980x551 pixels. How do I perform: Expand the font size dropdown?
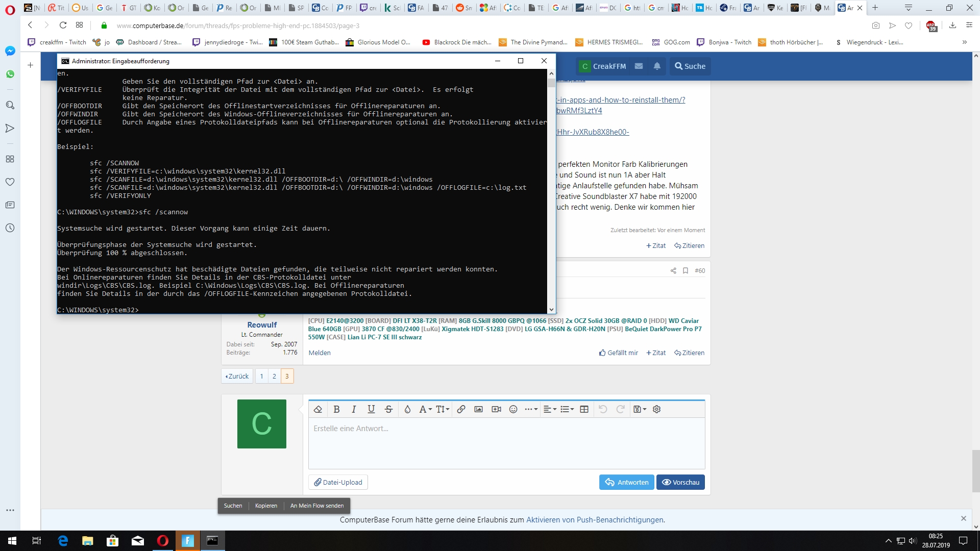[x=443, y=409]
